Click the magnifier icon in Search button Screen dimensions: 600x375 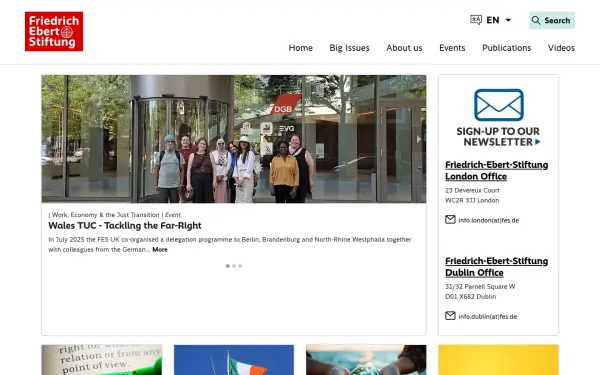pyautogui.click(x=536, y=20)
